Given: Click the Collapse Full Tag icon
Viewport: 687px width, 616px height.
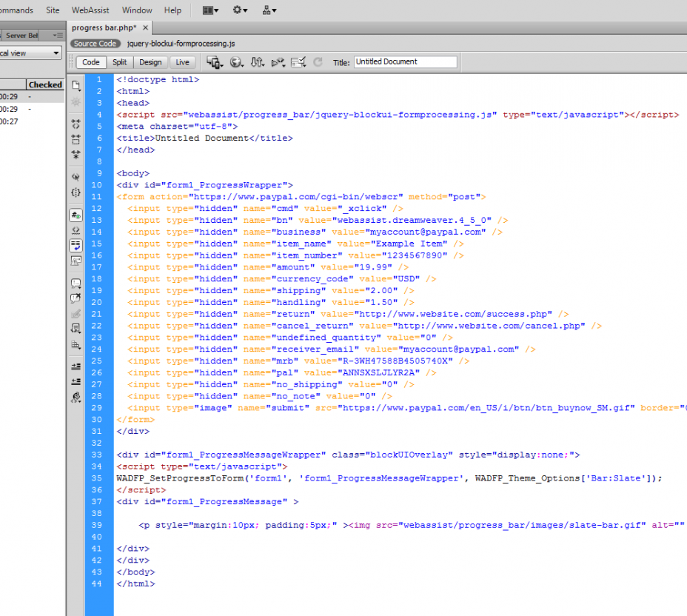Looking at the screenshot, I should 76,124.
